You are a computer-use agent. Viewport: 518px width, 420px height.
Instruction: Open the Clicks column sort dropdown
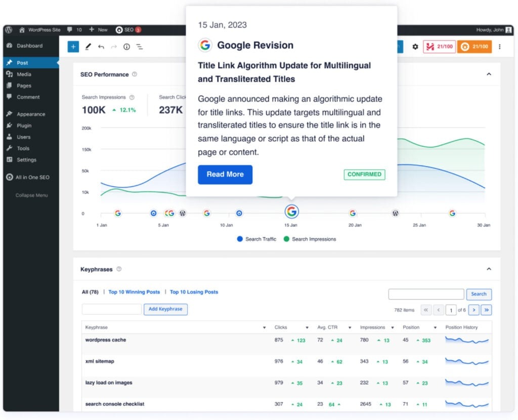click(308, 327)
